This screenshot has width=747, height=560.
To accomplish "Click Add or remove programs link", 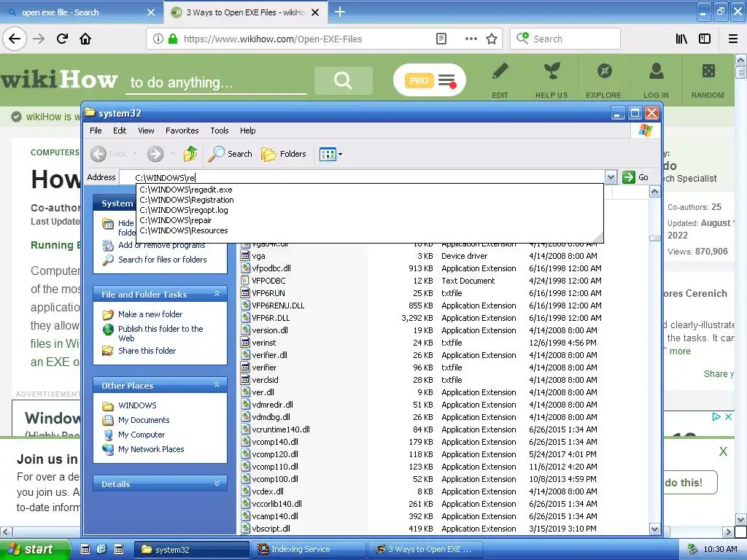I will 161,245.
